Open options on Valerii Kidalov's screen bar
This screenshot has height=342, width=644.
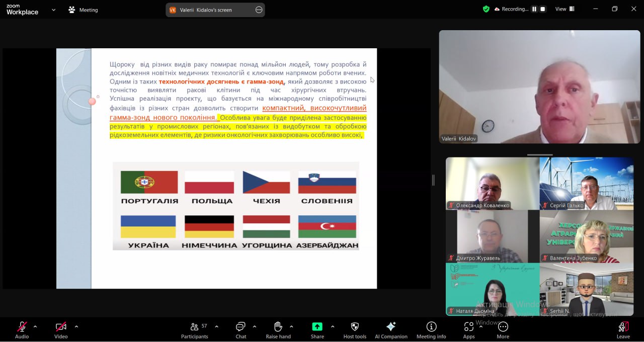click(x=259, y=10)
